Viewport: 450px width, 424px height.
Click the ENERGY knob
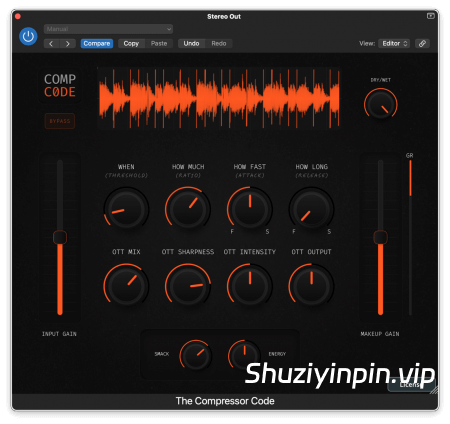point(244,355)
